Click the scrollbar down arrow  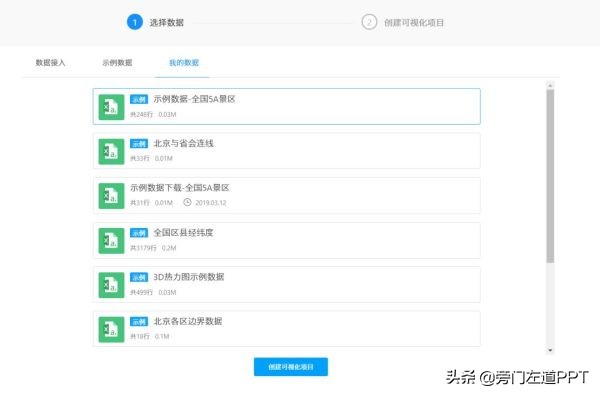(x=550, y=350)
